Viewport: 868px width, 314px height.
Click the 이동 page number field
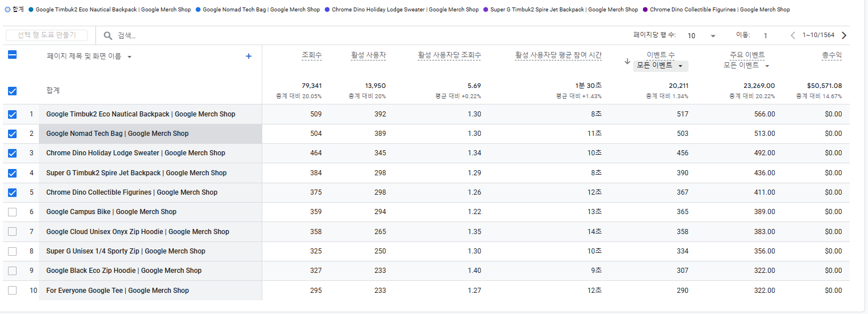coord(765,35)
